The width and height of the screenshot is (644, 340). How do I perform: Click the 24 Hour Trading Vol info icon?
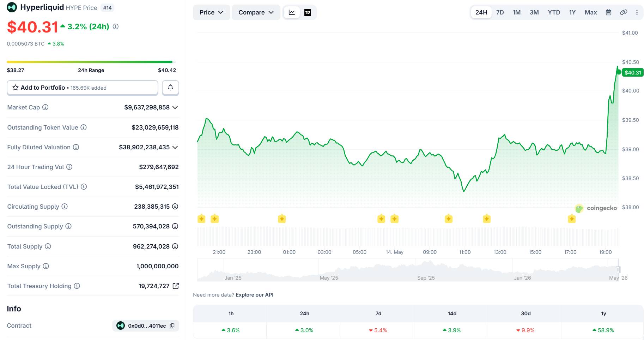69,167
